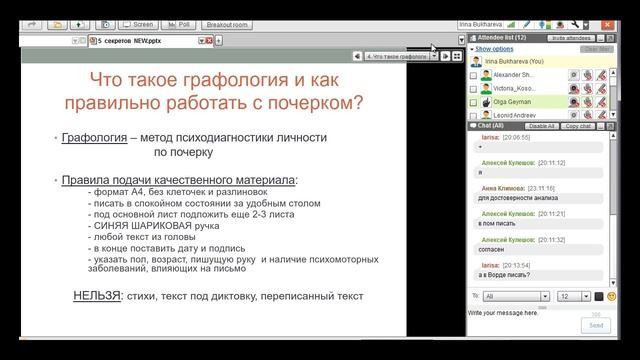Click the Screen sharing button

(x=138, y=25)
